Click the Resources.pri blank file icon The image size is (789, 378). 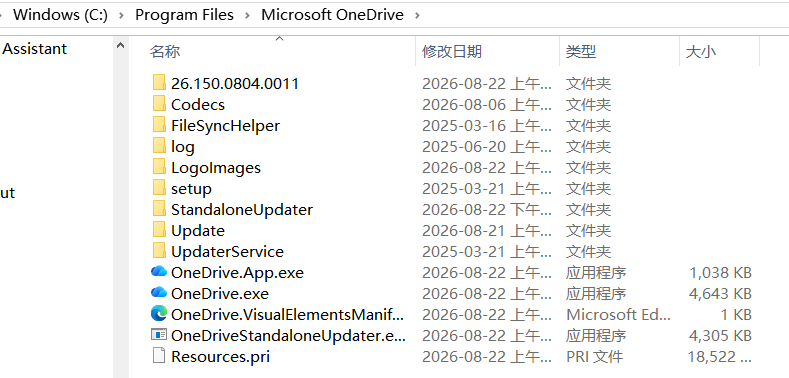[159, 356]
